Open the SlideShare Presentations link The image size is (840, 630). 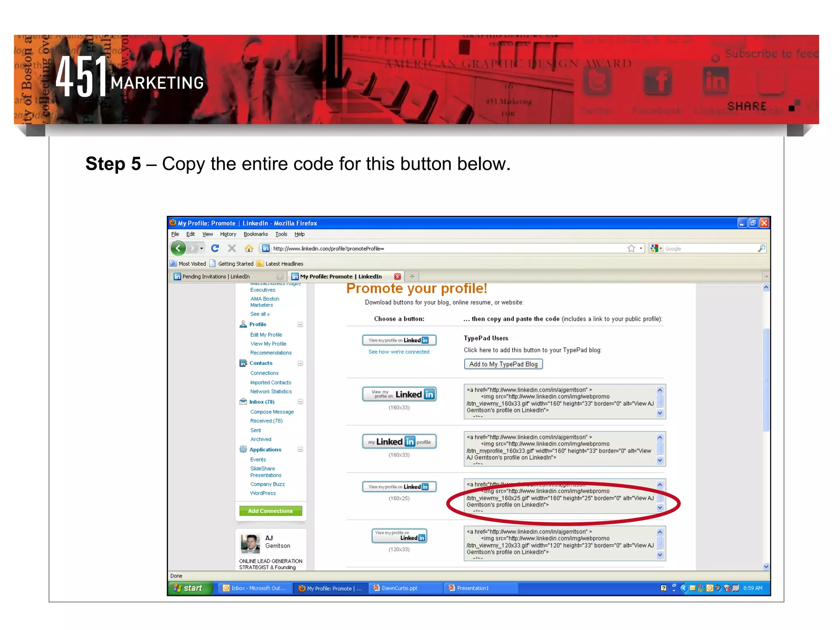click(x=265, y=472)
